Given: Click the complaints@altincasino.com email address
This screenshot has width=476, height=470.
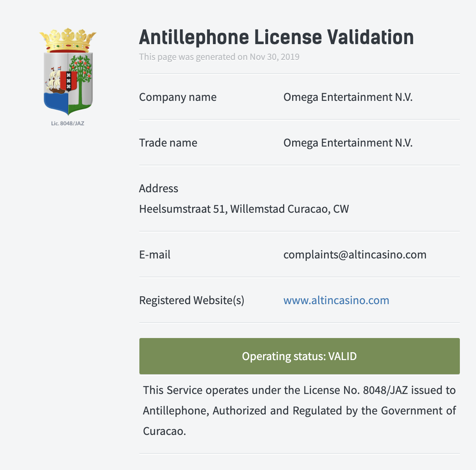Looking at the screenshot, I should pos(355,255).
